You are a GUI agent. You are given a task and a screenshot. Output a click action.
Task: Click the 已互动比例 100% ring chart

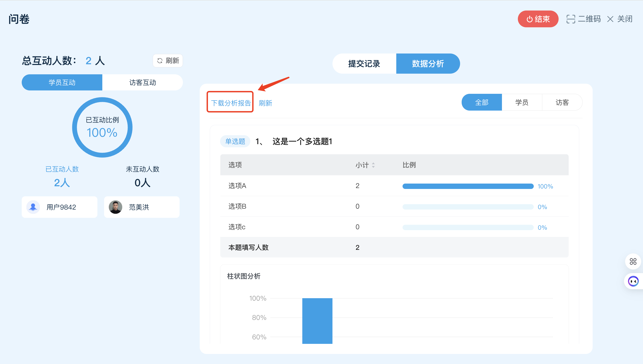[x=102, y=128]
